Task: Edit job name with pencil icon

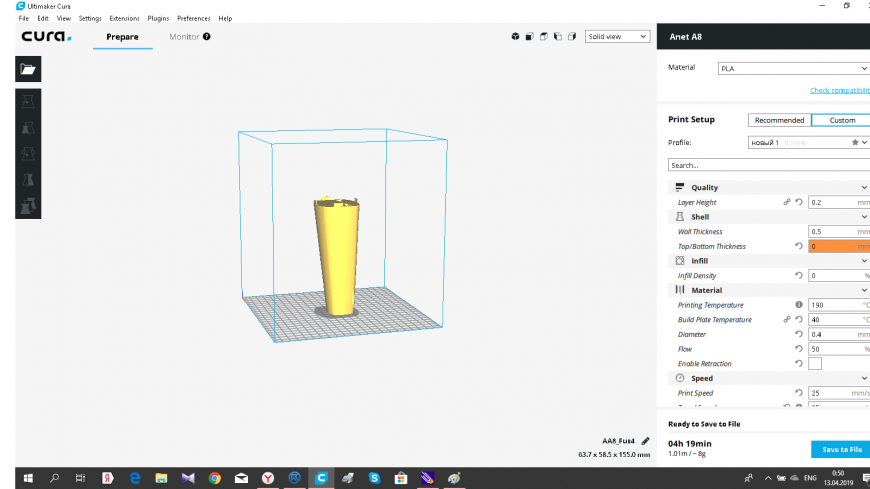Action: click(x=645, y=441)
